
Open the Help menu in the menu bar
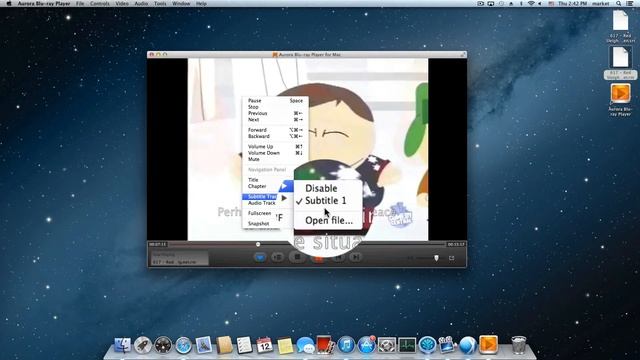(x=201, y=3)
